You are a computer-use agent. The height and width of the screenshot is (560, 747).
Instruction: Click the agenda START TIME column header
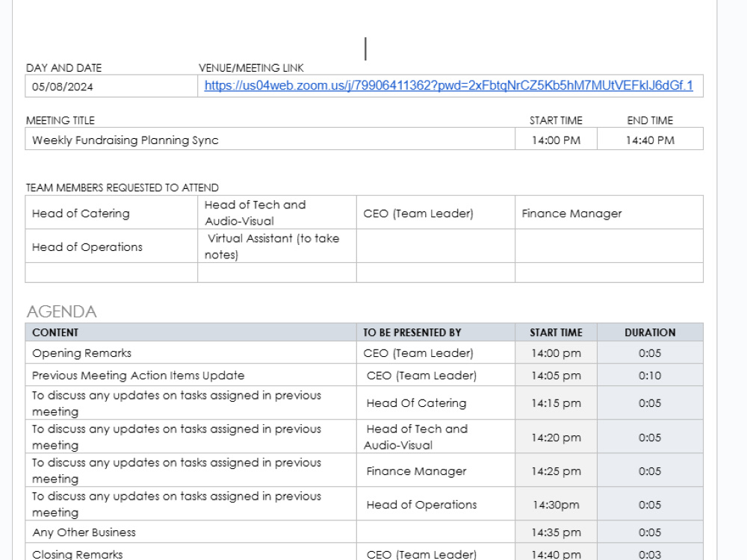click(556, 332)
